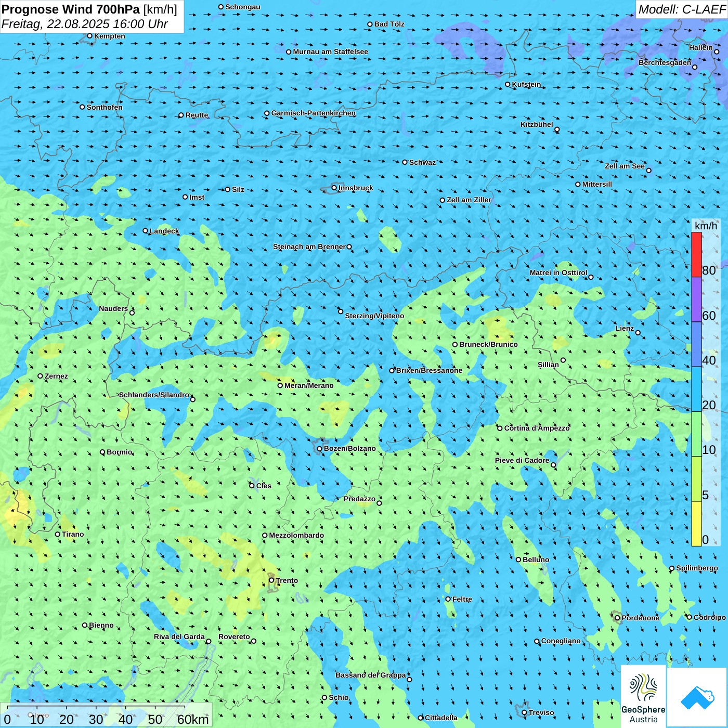Click the 'Meran/Merano' label
728x728 pixels.
(309, 385)
